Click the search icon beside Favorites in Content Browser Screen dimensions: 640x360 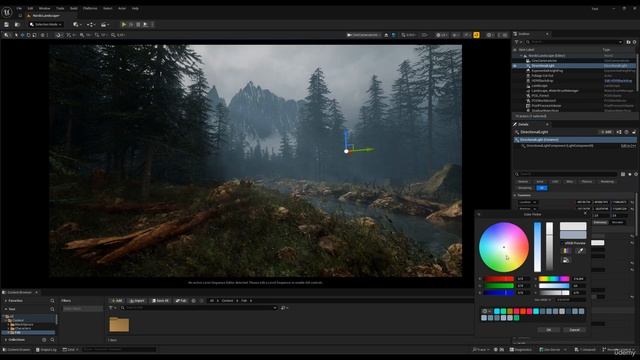point(52,301)
